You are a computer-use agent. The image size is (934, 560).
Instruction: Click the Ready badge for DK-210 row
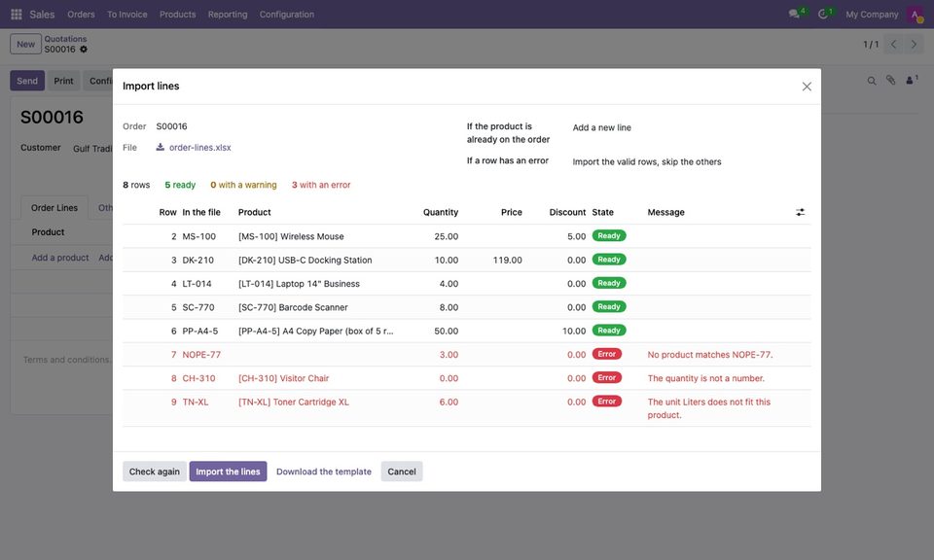pyautogui.click(x=609, y=260)
